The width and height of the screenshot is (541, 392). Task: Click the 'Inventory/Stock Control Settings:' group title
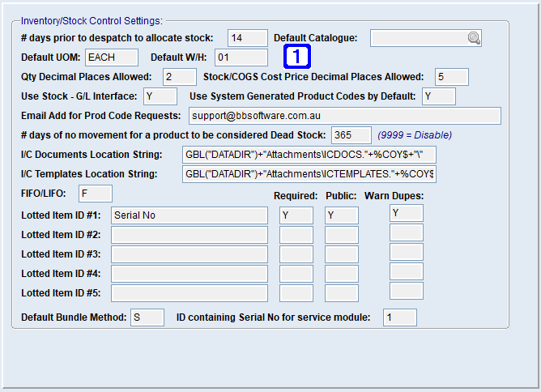(x=92, y=21)
